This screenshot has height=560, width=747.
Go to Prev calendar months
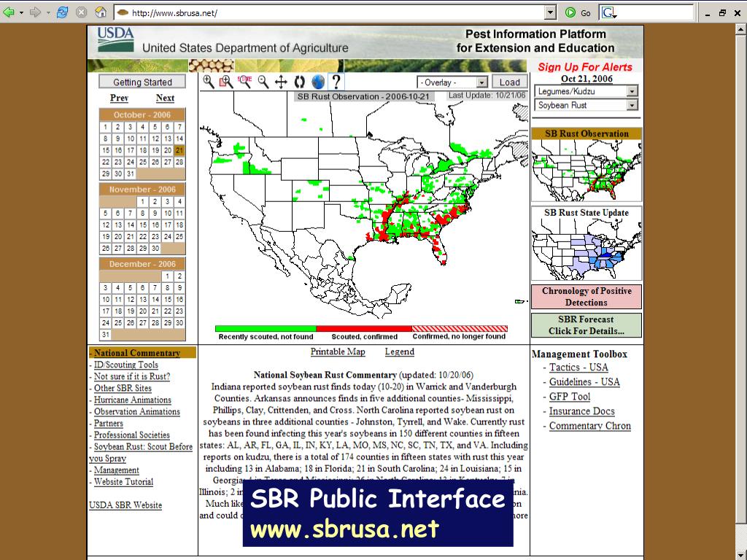(119, 98)
